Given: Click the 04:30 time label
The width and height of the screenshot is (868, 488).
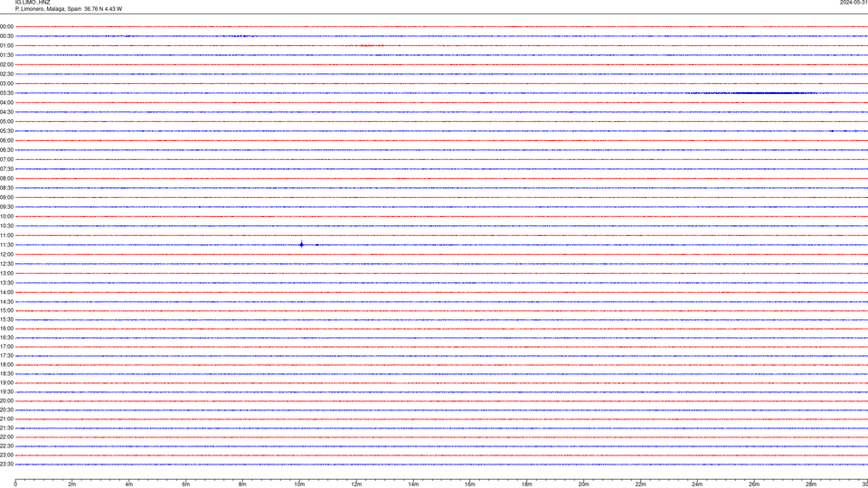Looking at the screenshot, I should [6, 112].
